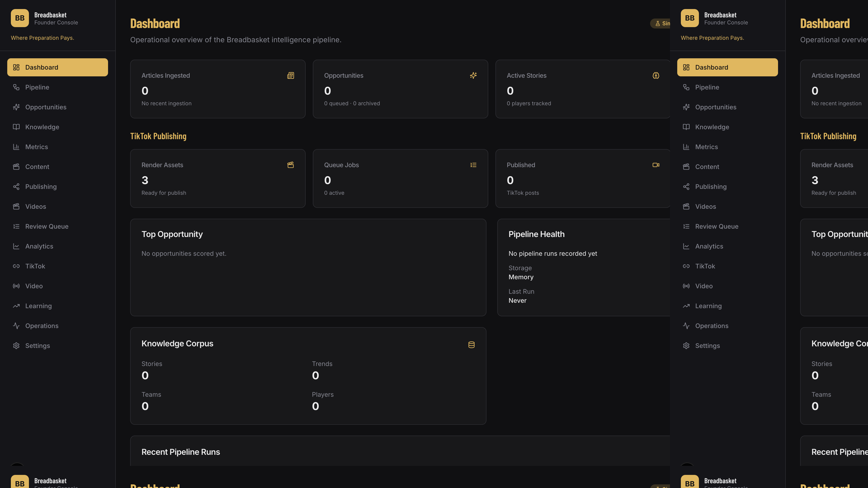Open Pipeline in the right-hand sidebar copy

[x=727, y=87]
